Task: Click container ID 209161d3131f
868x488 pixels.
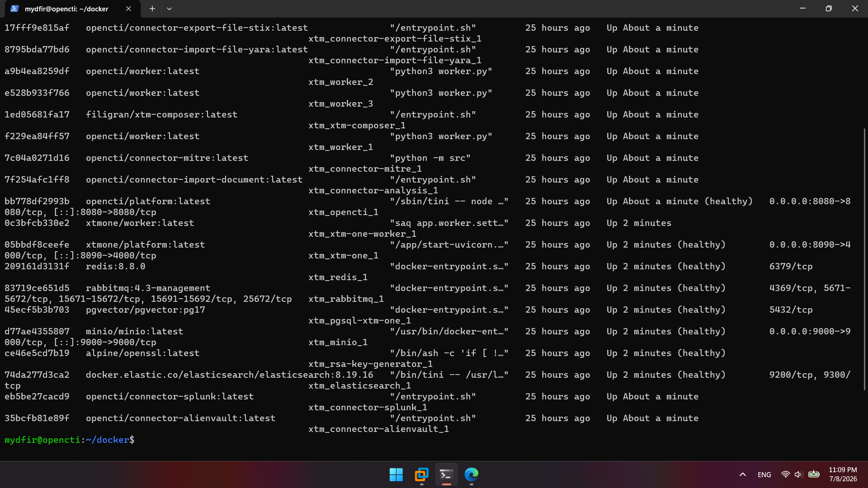Action: point(37,266)
